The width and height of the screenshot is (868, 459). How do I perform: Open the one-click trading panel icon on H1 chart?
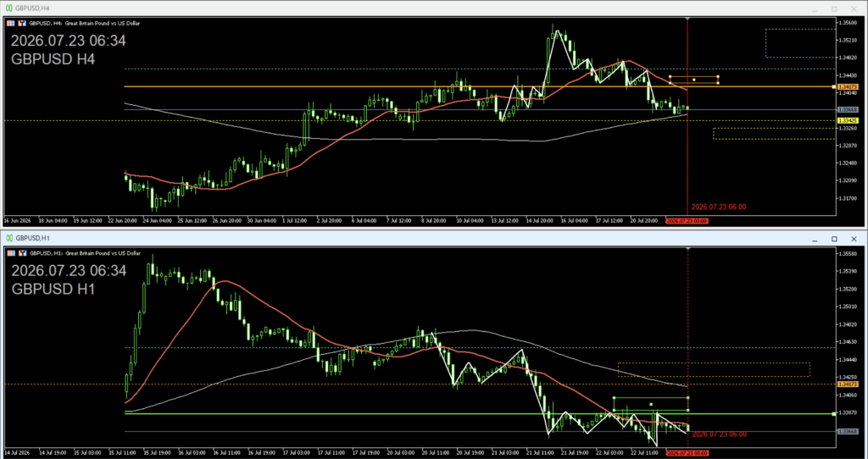pos(11,253)
